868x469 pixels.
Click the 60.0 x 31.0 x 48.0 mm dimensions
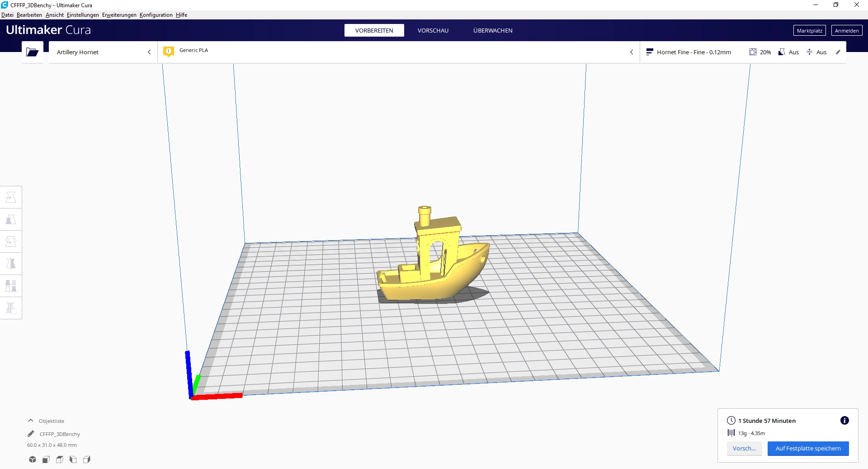(x=52, y=445)
